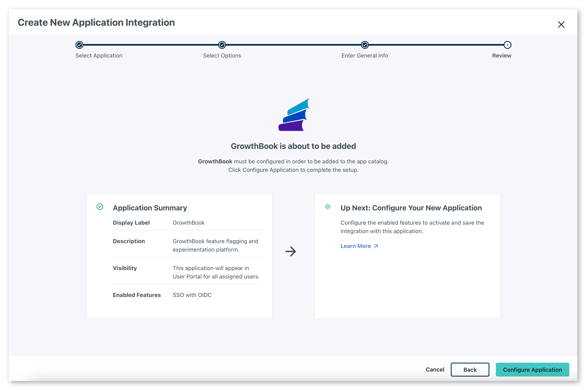
Task: Go back with the Back button
Action: [x=470, y=369]
